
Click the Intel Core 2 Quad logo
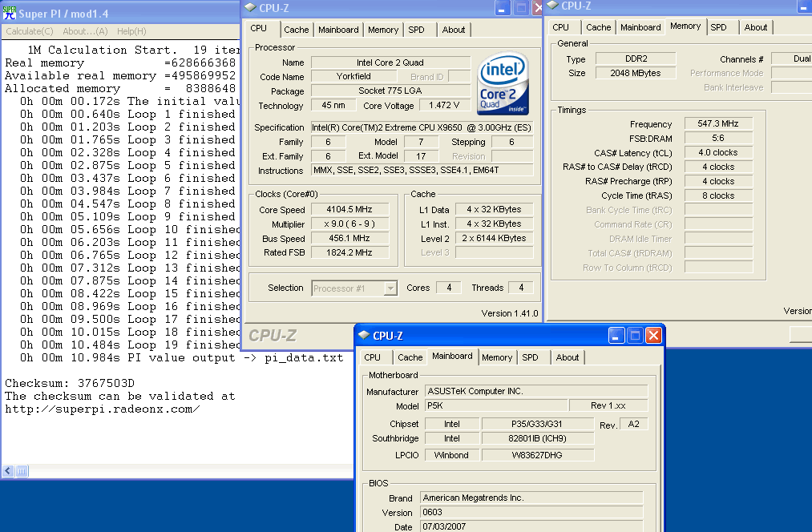click(502, 83)
